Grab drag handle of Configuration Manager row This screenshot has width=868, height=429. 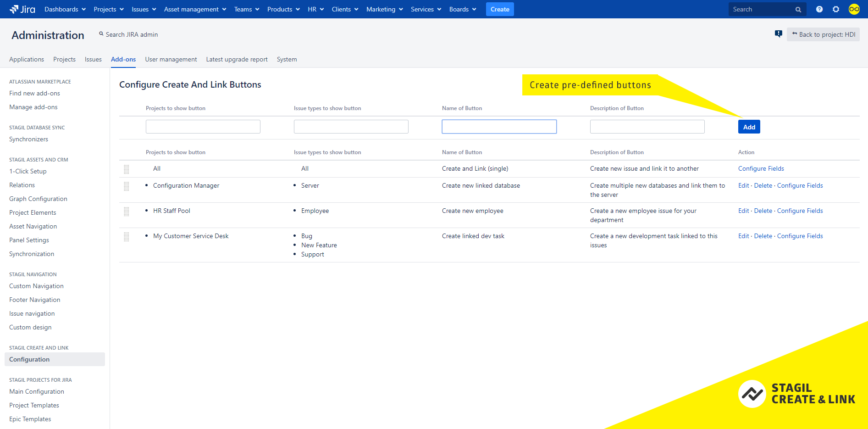[x=127, y=186]
